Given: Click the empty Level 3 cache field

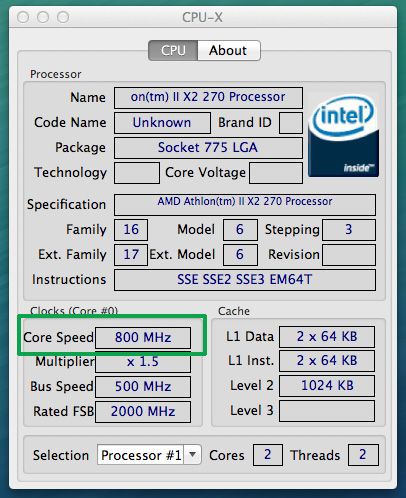Looking at the screenshot, I should pyautogui.click(x=327, y=411).
